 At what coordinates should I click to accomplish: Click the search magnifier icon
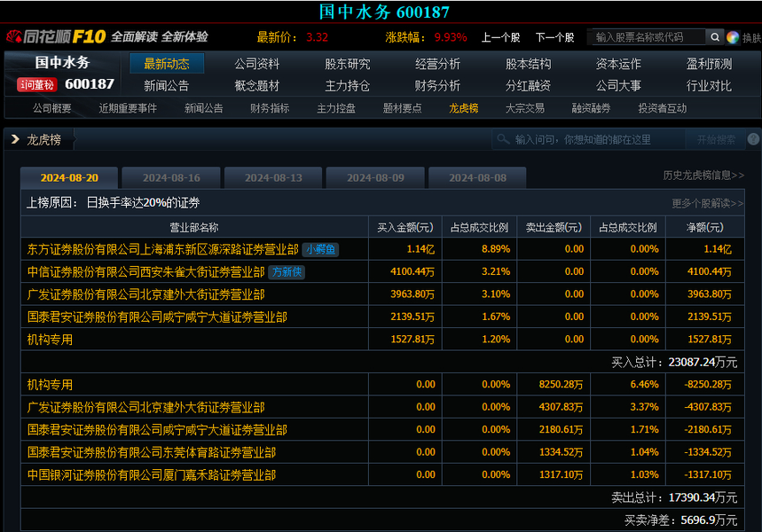(715, 37)
